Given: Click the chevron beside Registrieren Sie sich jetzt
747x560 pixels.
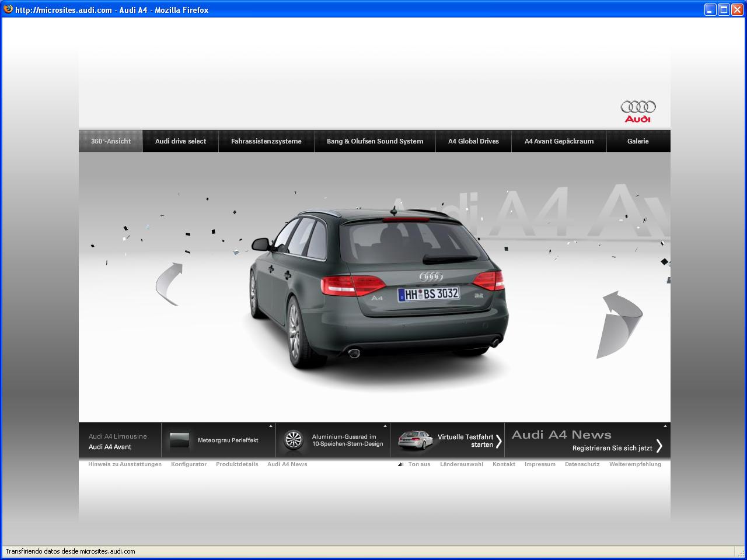Looking at the screenshot, I should pos(659,446).
